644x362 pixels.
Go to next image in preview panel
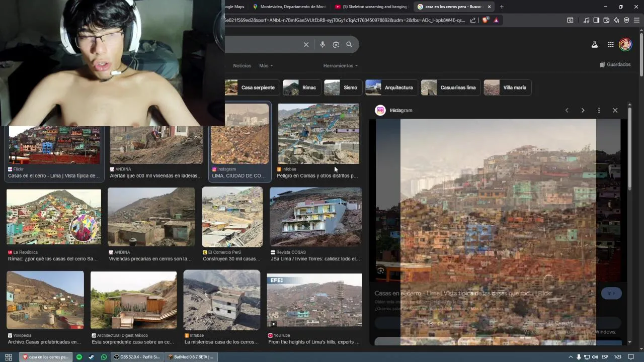(x=583, y=110)
